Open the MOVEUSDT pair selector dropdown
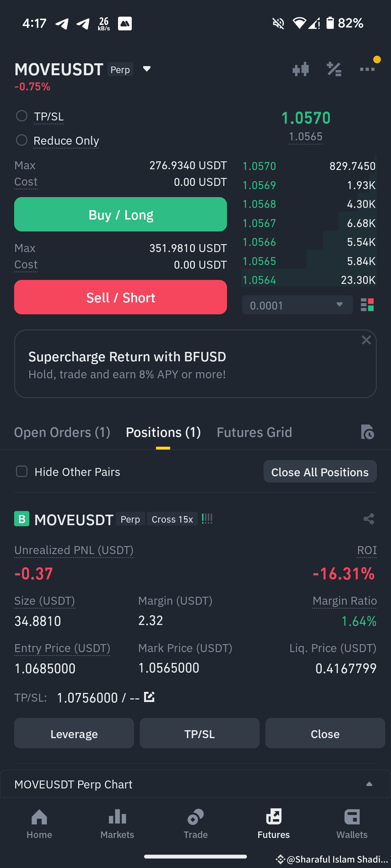Viewport: 391px width, 868px height. (147, 69)
